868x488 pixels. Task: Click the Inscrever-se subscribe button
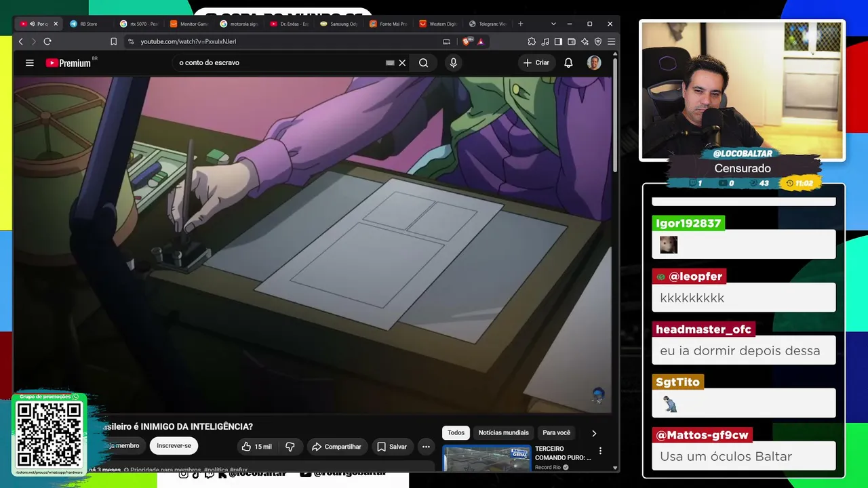point(174,446)
